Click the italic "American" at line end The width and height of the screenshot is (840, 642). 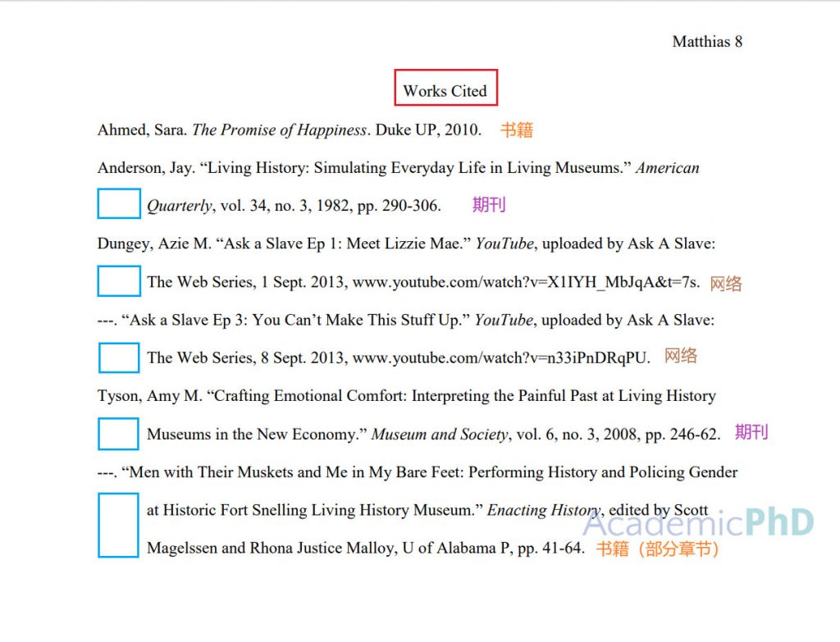(x=667, y=168)
